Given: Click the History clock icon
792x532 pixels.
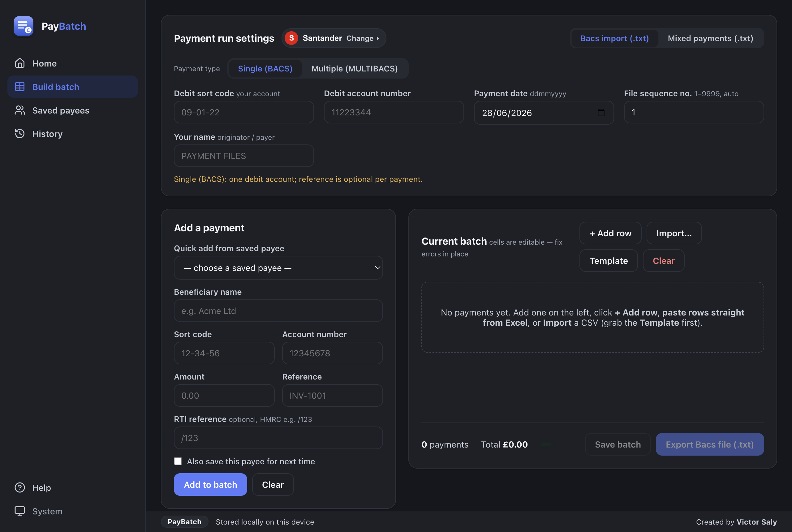Looking at the screenshot, I should [20, 134].
